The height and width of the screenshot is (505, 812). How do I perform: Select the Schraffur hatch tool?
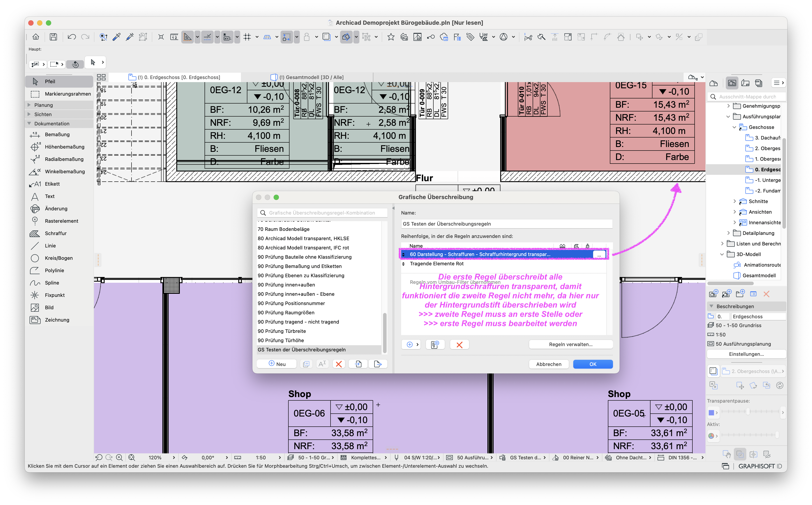59,233
